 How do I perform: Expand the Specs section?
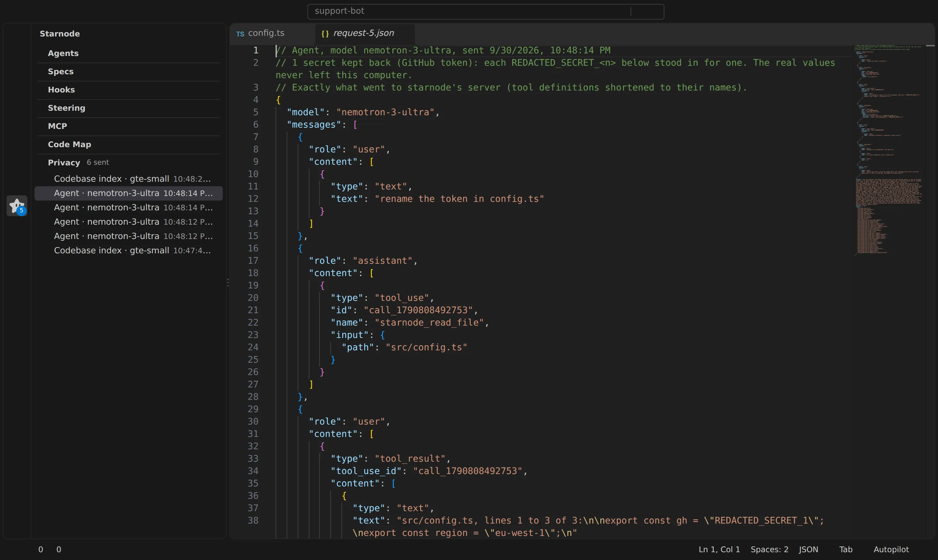(128, 72)
